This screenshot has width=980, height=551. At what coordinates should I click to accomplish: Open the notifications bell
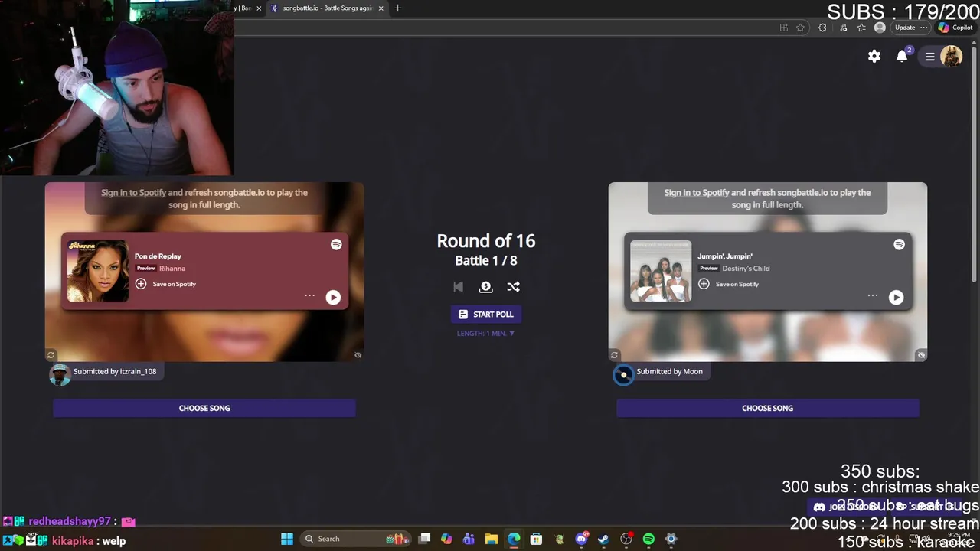(903, 56)
